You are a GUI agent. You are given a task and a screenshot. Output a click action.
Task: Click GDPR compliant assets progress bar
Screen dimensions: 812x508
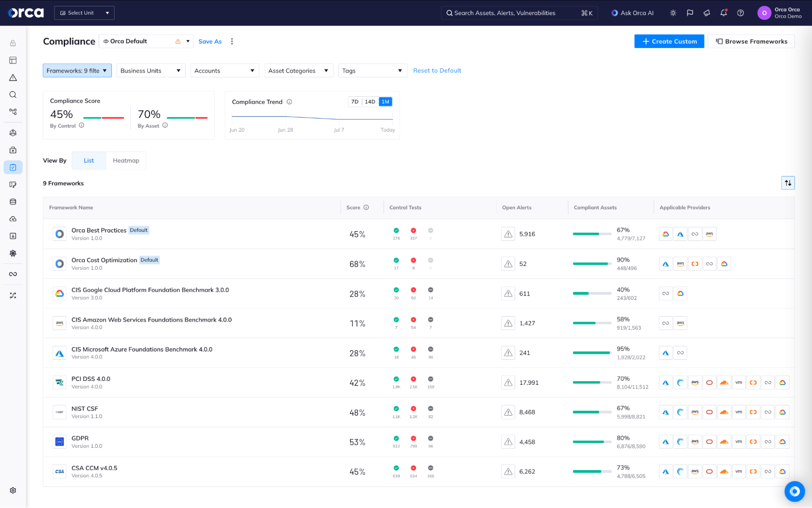[x=592, y=442]
